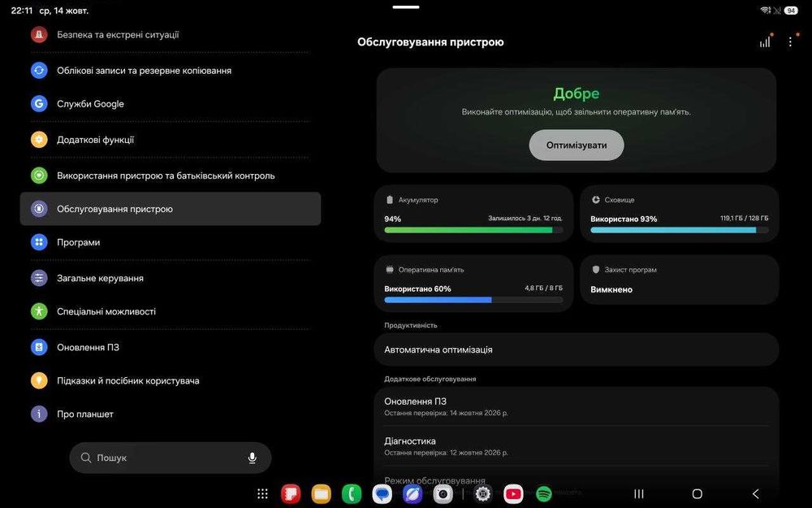
Task: Click the Оптимізувати button
Action: click(x=577, y=145)
